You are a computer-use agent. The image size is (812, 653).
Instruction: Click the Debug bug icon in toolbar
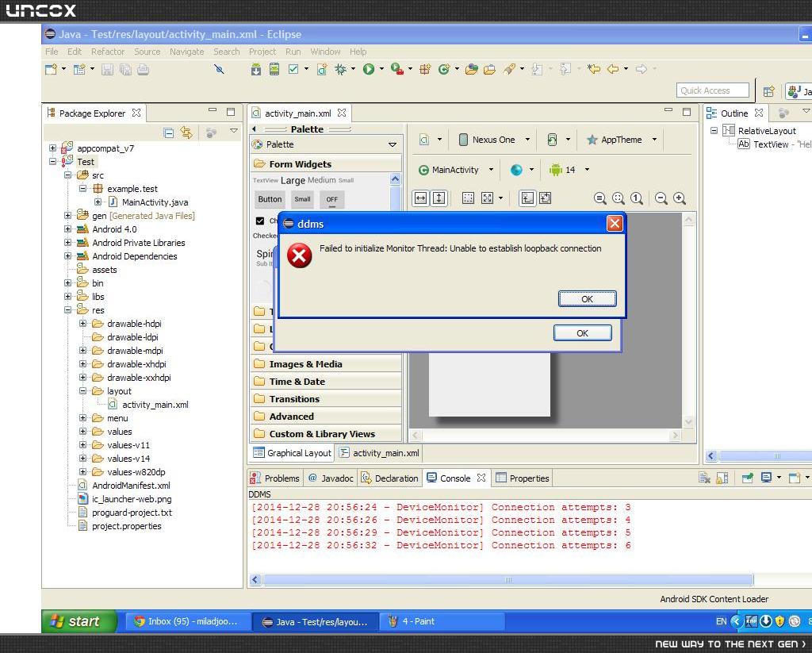click(341, 69)
